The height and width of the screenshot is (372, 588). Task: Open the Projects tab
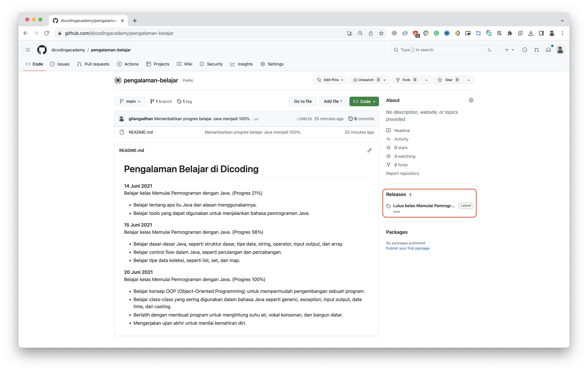[158, 64]
